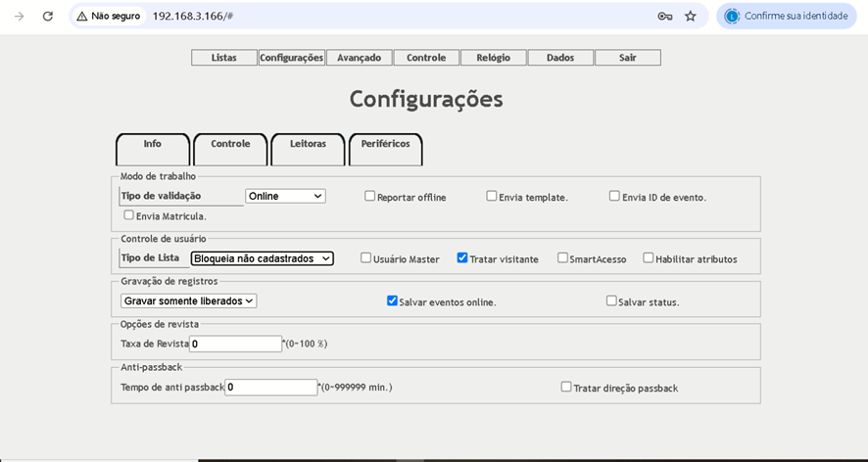Viewport: 868px width, 462px height.
Task: Click the 'Taxa de Revista' input field
Action: coord(236,344)
